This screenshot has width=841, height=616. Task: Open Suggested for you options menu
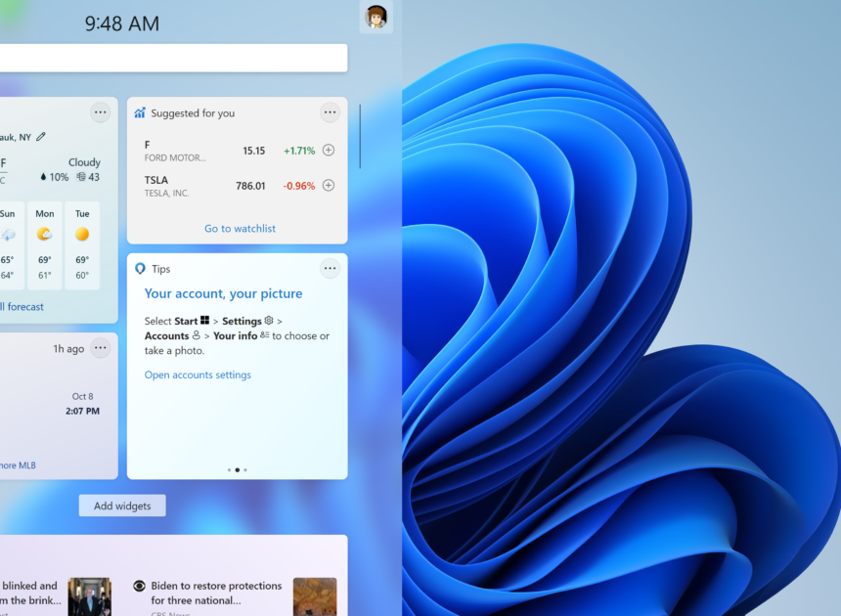pos(330,112)
